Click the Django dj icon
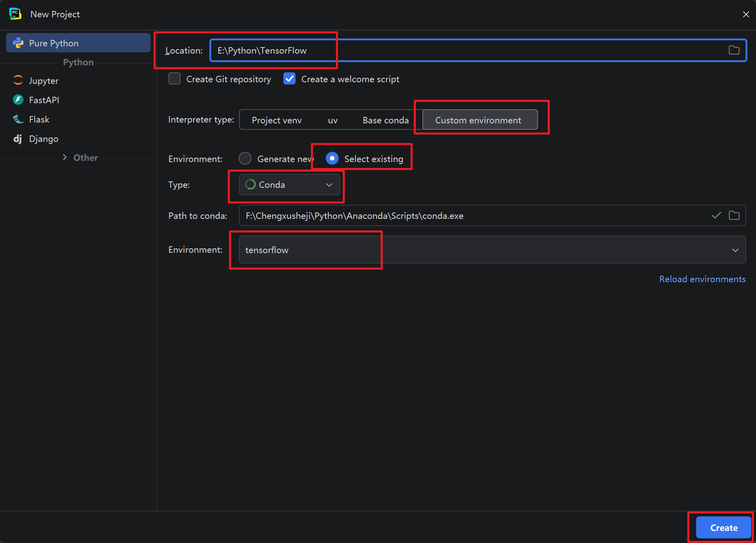Image resolution: width=756 pixels, height=543 pixels. click(x=18, y=139)
